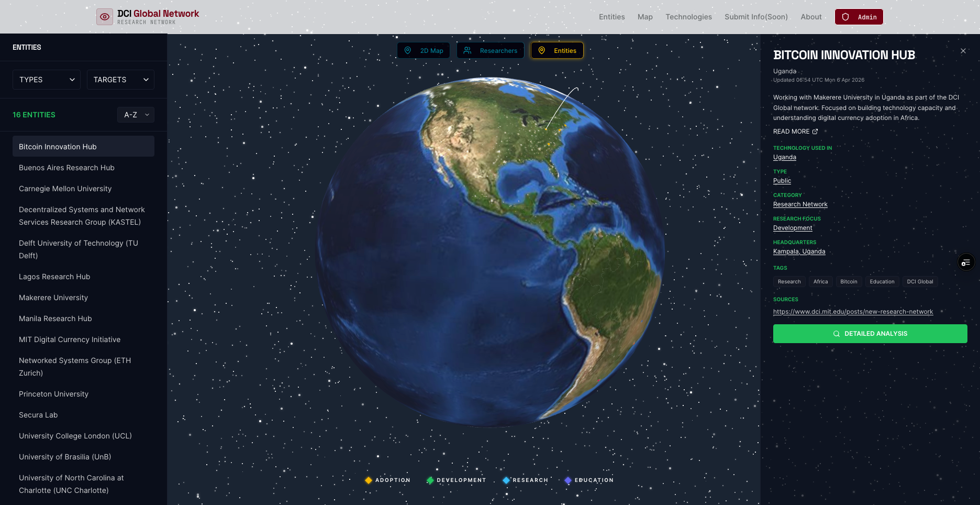Switch to the 2D Map view
Screen dimensions: 980x505
424,50
